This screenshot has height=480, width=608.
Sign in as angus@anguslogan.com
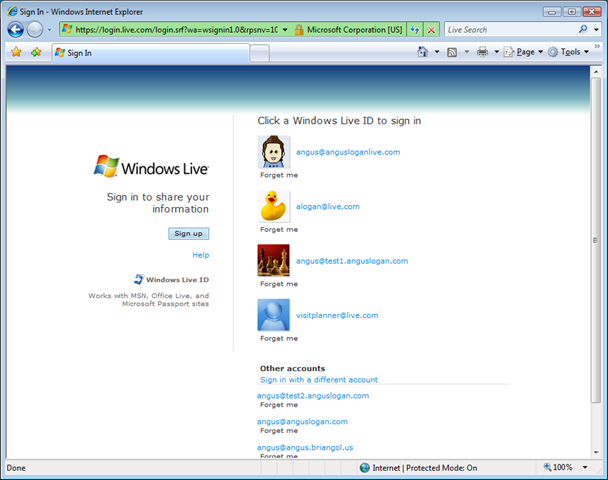pyautogui.click(x=302, y=421)
